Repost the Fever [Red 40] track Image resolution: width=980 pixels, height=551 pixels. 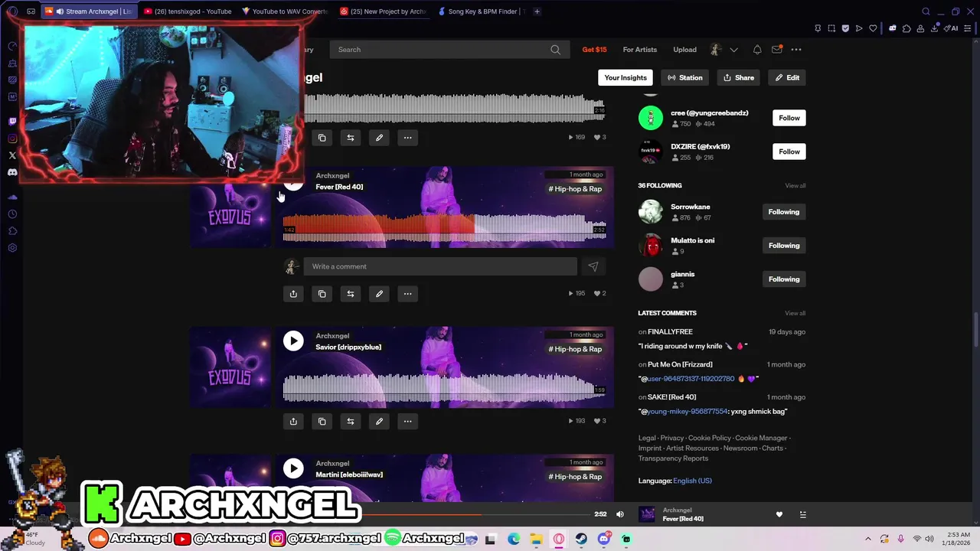[x=351, y=294]
